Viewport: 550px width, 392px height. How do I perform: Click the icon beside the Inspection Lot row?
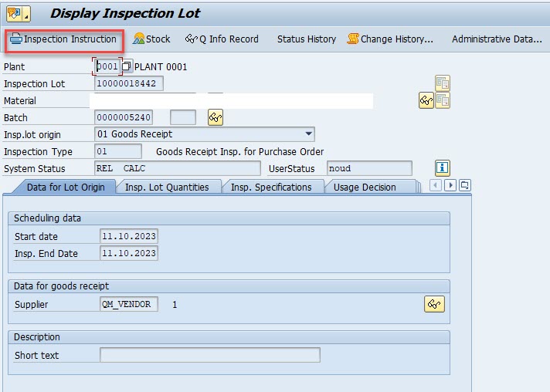click(443, 83)
